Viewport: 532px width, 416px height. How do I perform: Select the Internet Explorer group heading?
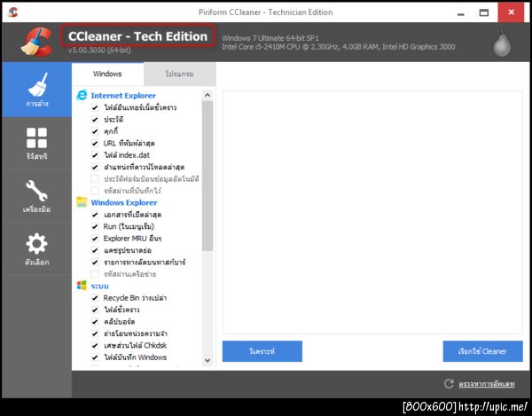(x=123, y=96)
